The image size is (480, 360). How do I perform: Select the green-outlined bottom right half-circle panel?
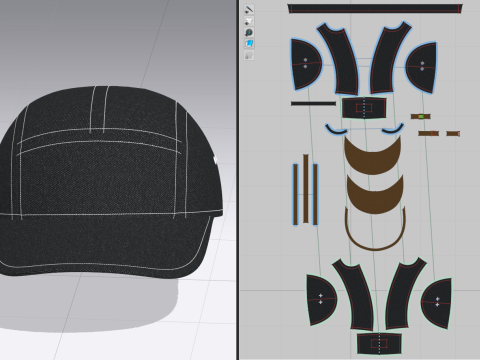tap(437, 303)
